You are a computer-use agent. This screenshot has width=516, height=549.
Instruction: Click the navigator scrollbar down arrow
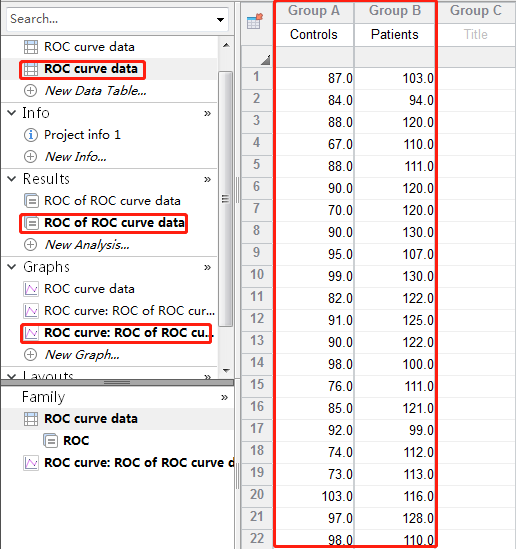226,370
